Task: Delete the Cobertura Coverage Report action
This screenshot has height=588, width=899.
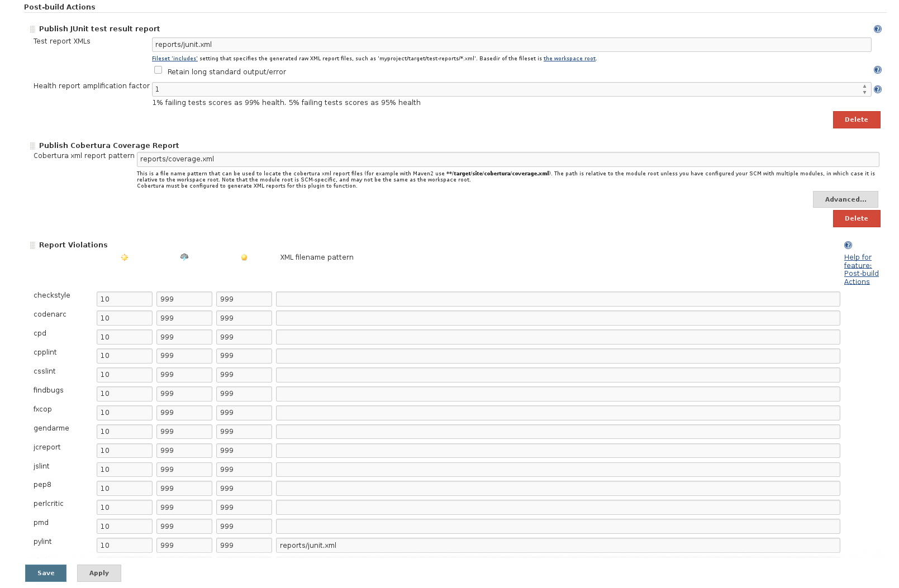Action: [856, 218]
